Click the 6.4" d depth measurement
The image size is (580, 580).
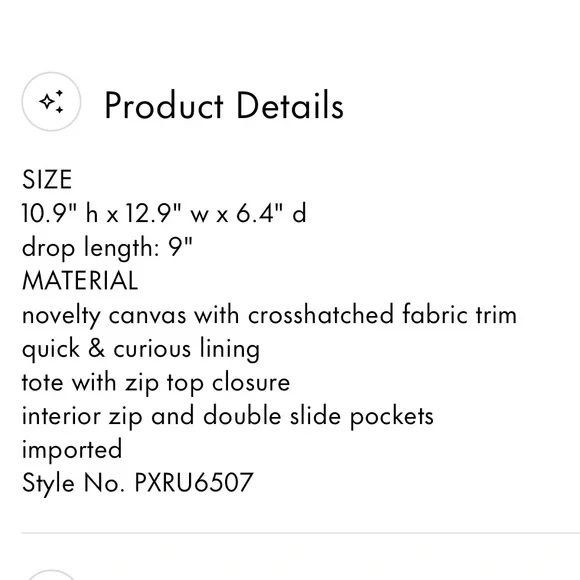[x=272, y=213]
